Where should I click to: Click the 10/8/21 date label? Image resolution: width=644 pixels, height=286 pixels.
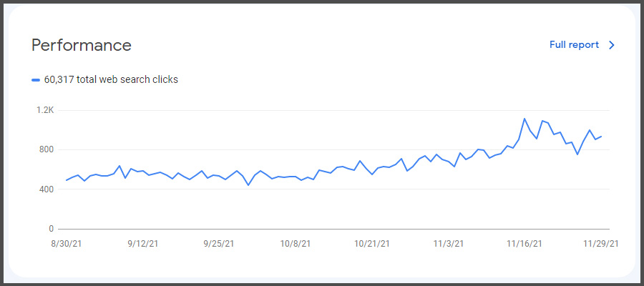(295, 244)
